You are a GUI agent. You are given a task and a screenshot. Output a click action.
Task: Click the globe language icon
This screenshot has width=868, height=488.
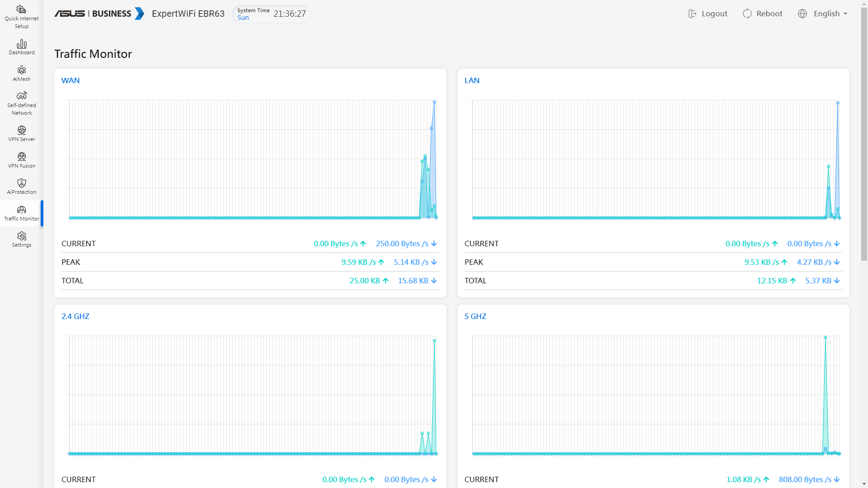[x=802, y=14]
